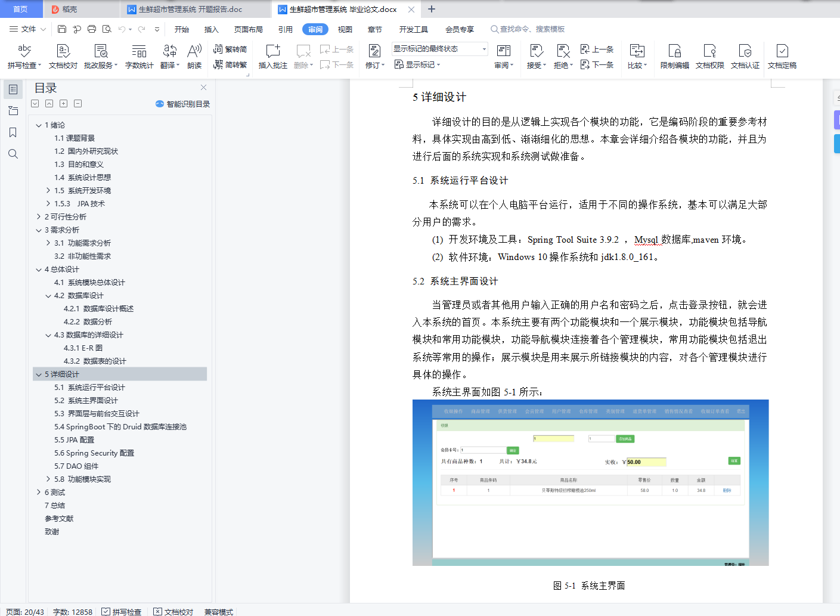Open 字数统计 word count tool
Viewport: 840px width, 616px height.
(140, 57)
